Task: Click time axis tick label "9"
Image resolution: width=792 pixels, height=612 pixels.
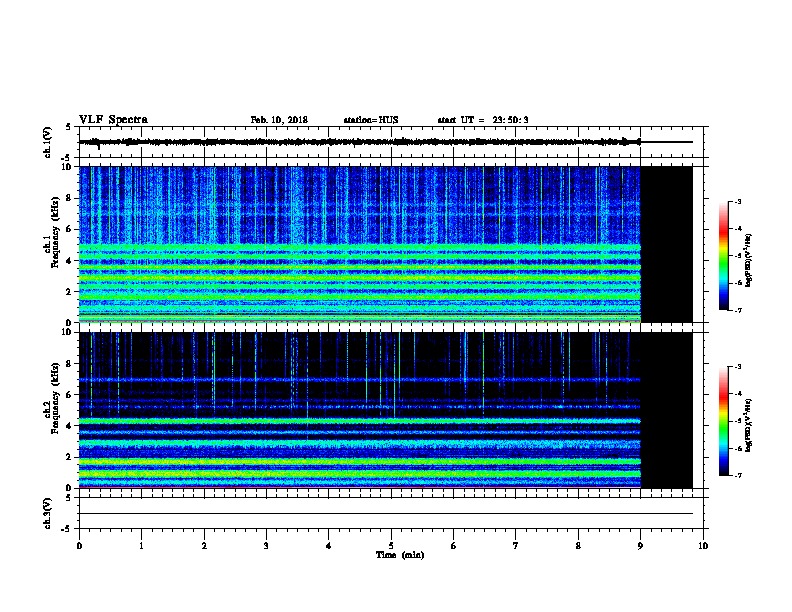Action: tap(640, 545)
